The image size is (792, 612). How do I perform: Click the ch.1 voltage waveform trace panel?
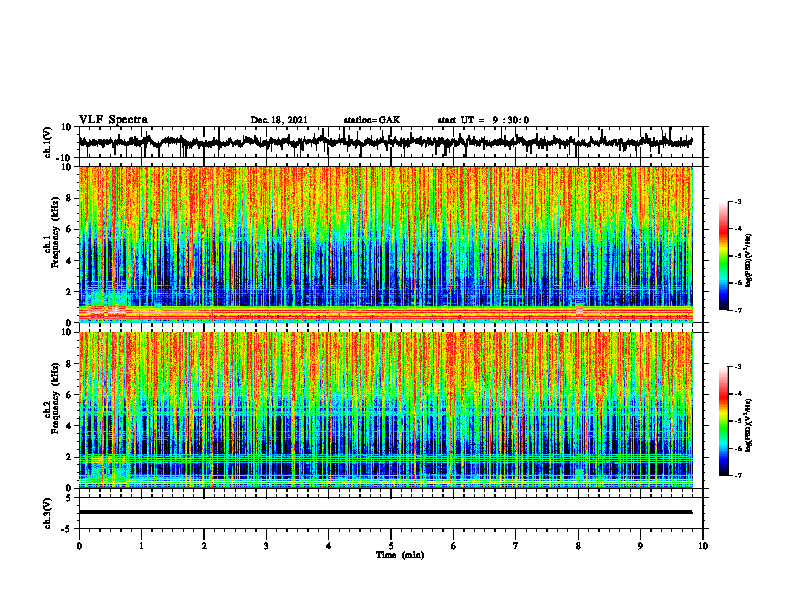[391, 142]
